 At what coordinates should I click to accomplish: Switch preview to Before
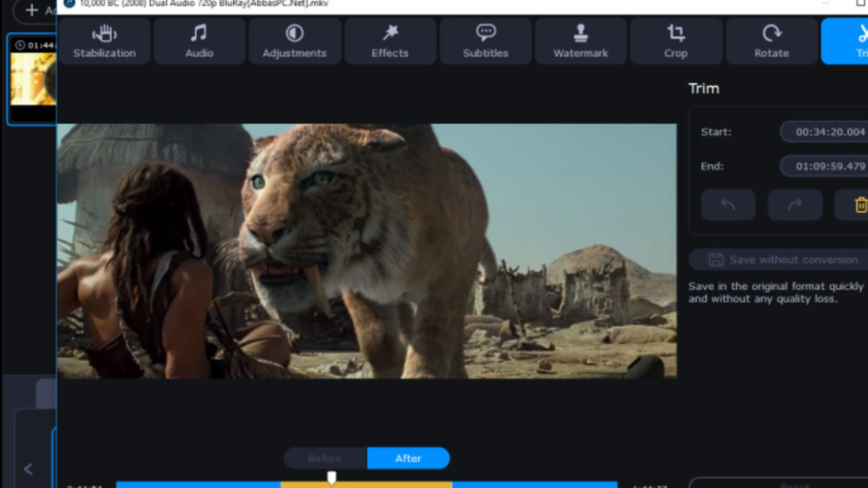(x=325, y=458)
